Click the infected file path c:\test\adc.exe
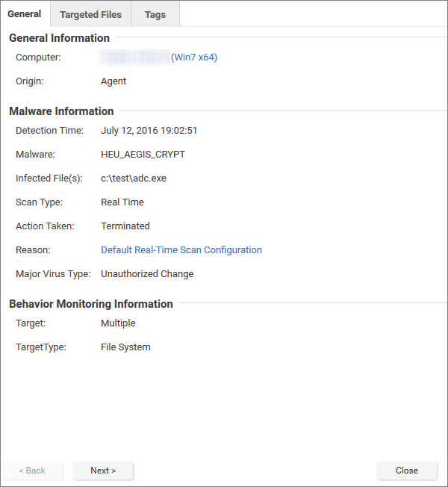Screen dimensions: 448x487 [133, 179]
